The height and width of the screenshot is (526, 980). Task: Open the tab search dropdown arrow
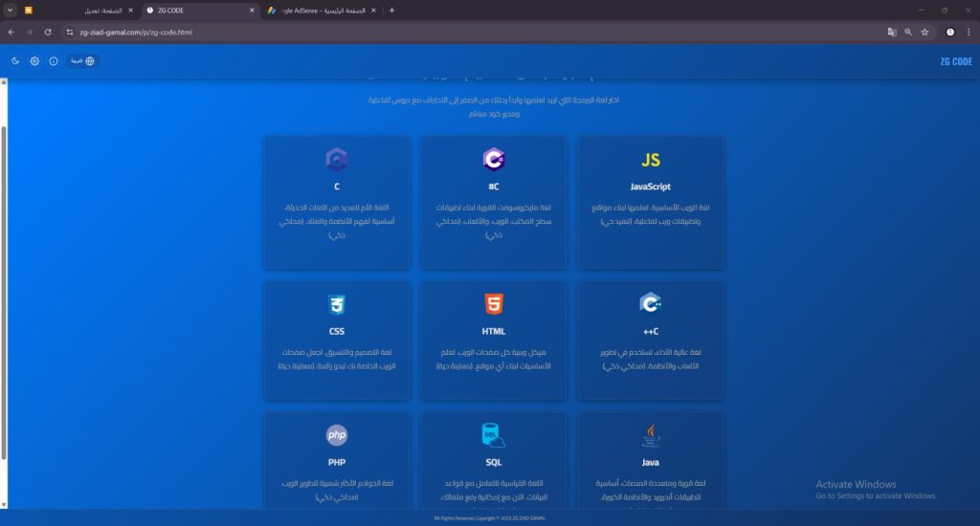click(x=10, y=11)
